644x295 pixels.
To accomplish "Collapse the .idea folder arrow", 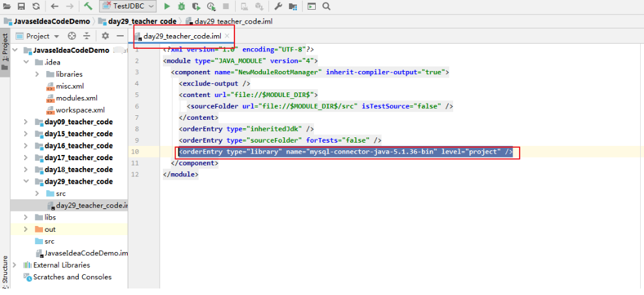I will click(x=26, y=63).
